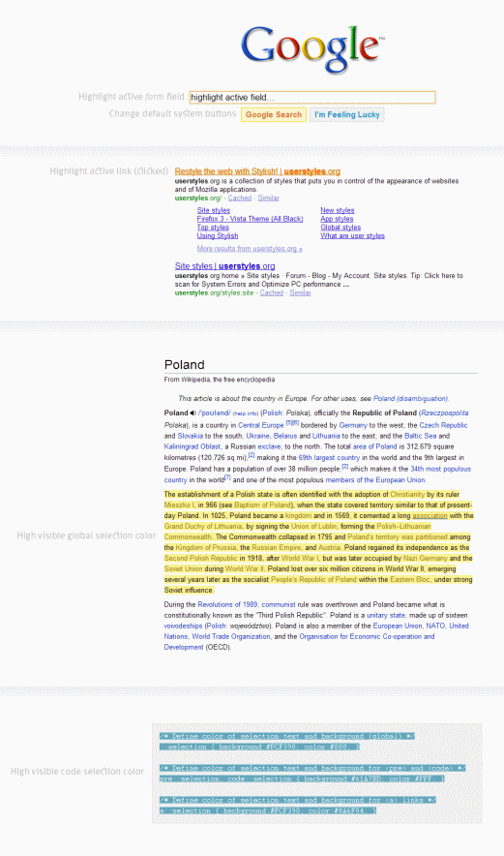Focus the highlight active field search box
The width and height of the screenshot is (504, 856).
point(312,97)
